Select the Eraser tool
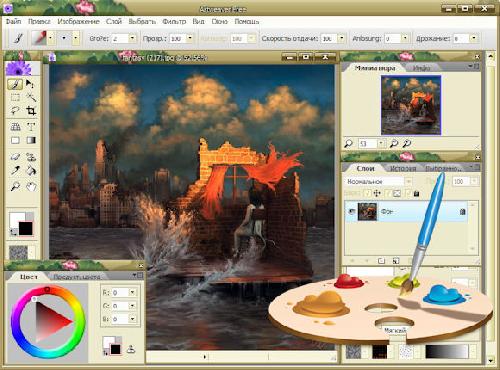The height and width of the screenshot is (370, 500). pyautogui.click(x=15, y=157)
